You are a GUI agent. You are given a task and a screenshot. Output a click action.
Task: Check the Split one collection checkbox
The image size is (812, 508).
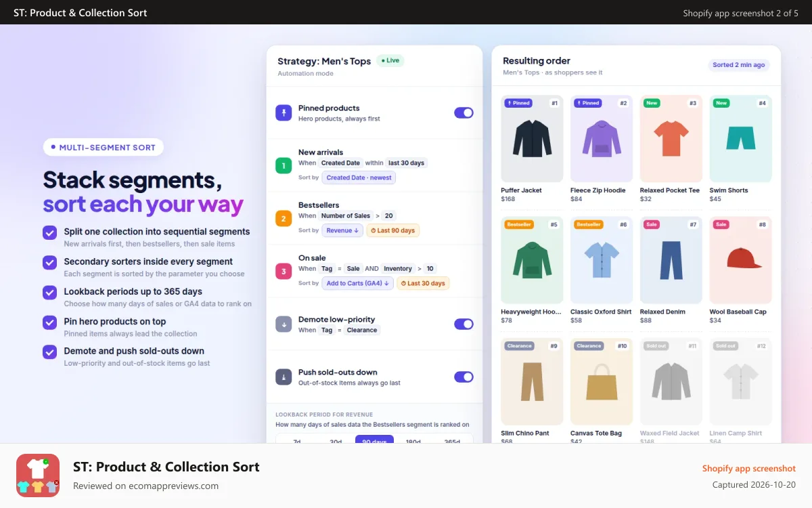pyautogui.click(x=49, y=232)
